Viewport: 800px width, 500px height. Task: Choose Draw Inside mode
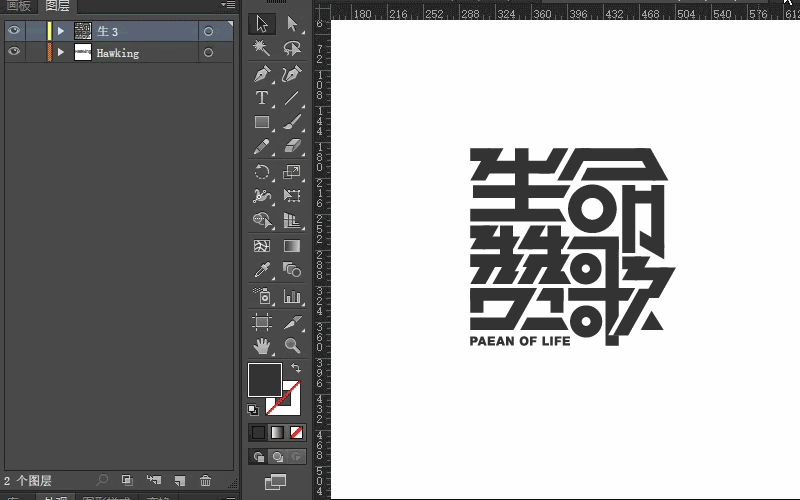click(297, 457)
